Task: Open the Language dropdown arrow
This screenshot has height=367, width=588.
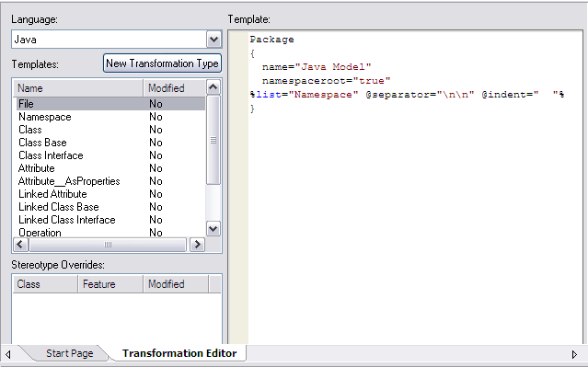Action: 213,40
